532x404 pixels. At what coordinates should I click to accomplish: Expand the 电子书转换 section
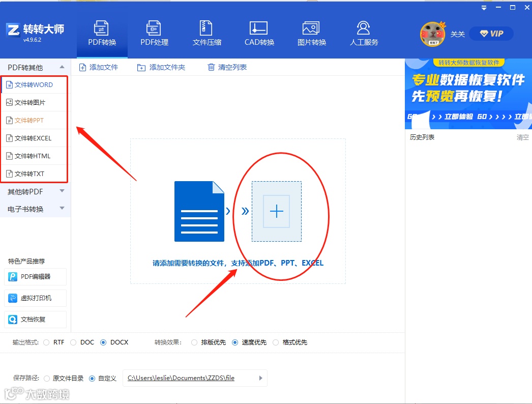[x=35, y=209]
